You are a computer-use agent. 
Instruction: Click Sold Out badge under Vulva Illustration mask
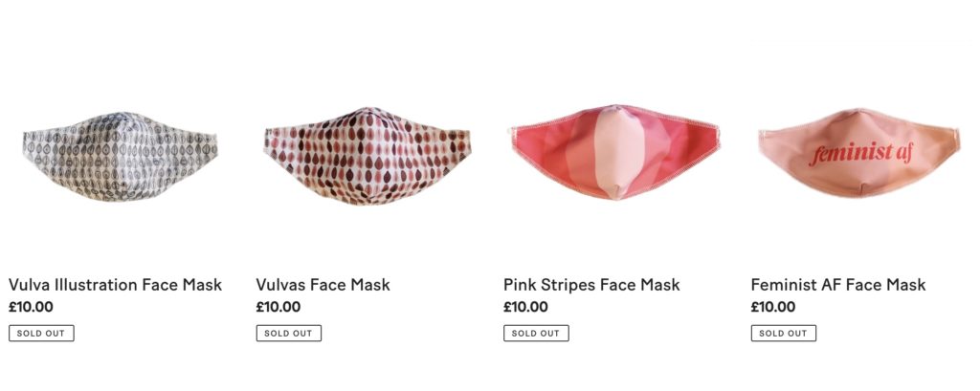point(41,334)
